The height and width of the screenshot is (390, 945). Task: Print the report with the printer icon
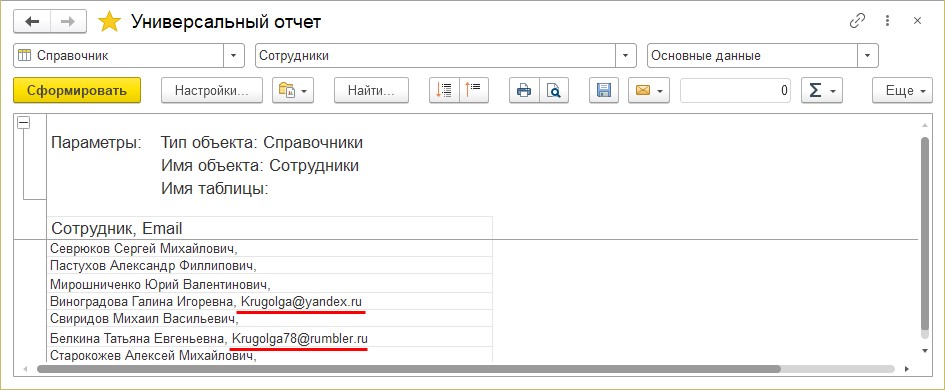coord(524,90)
